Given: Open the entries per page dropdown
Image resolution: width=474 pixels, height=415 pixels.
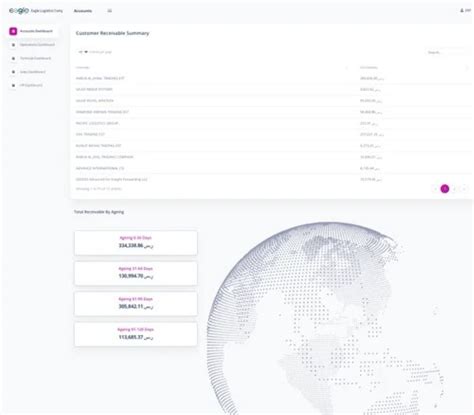Looking at the screenshot, I should [83, 52].
